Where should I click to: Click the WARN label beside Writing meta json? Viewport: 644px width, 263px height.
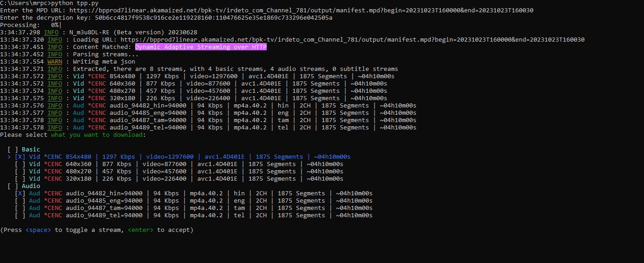pyautogui.click(x=55, y=62)
